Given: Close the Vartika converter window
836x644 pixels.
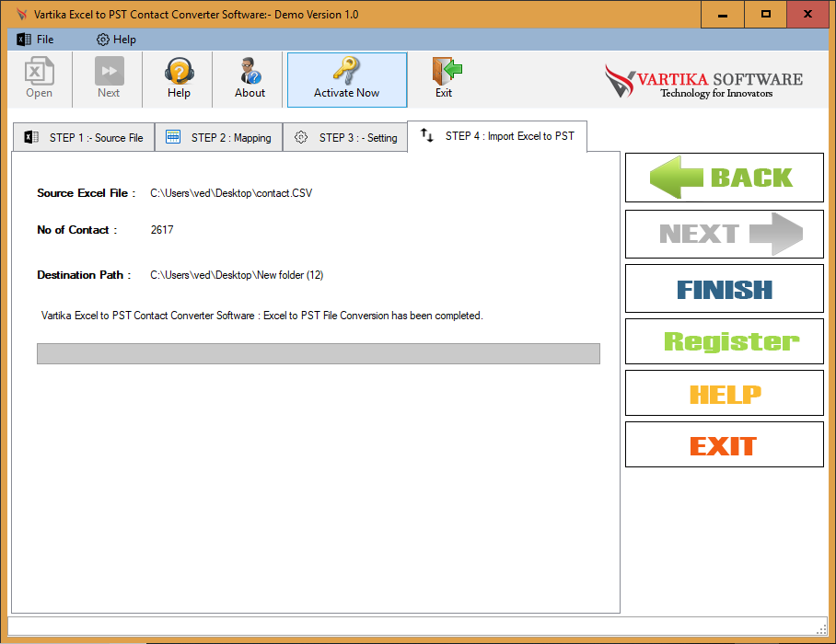Looking at the screenshot, I should point(808,15).
